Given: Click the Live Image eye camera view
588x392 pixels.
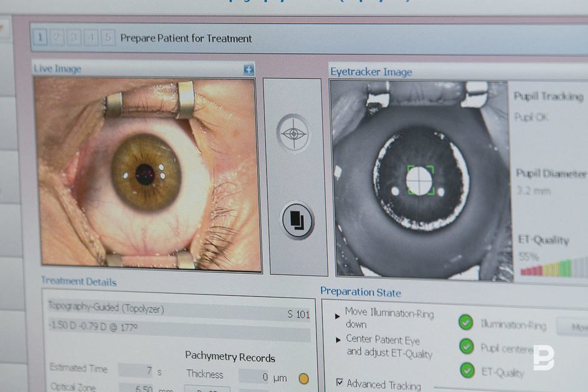Looking at the screenshot, I should [x=148, y=174].
